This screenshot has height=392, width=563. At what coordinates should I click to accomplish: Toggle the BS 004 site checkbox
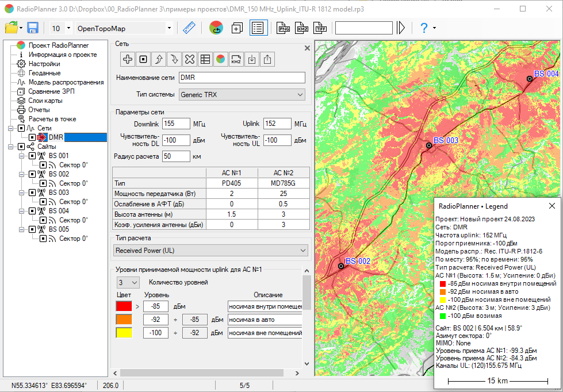point(32,211)
